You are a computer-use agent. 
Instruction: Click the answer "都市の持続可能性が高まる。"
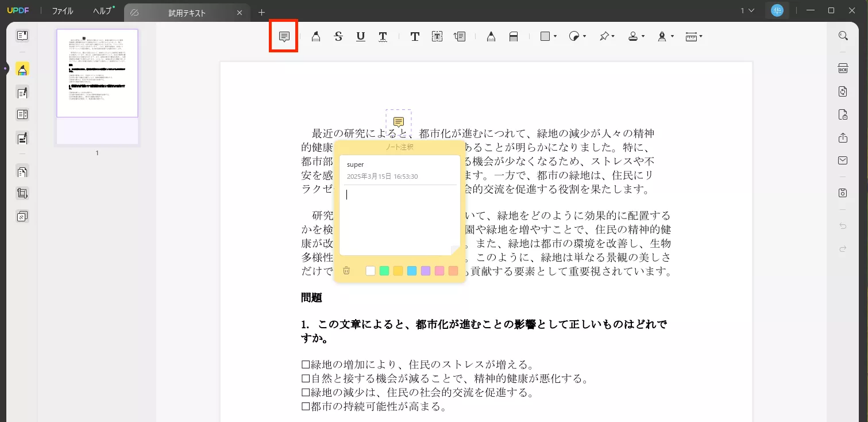(375, 407)
